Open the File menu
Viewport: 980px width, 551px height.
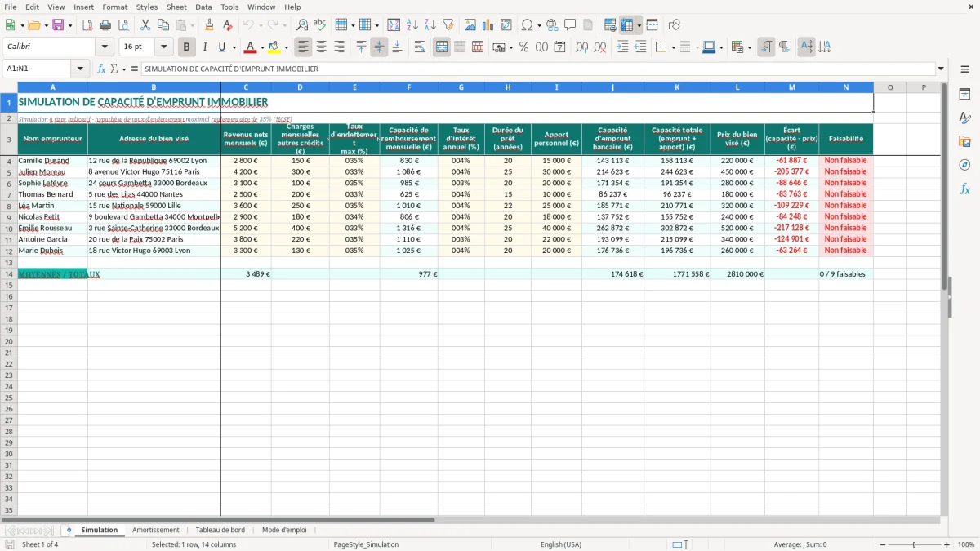(11, 7)
